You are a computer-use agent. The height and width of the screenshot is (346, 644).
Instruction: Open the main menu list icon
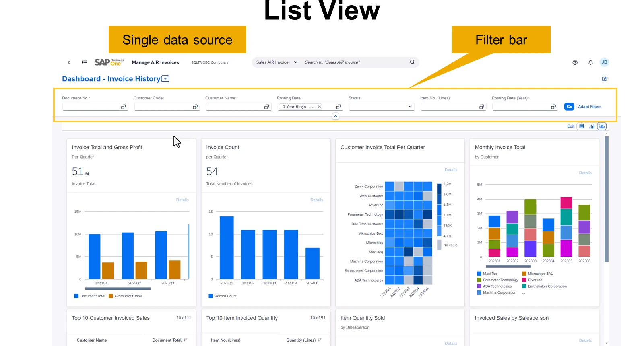[84, 62]
